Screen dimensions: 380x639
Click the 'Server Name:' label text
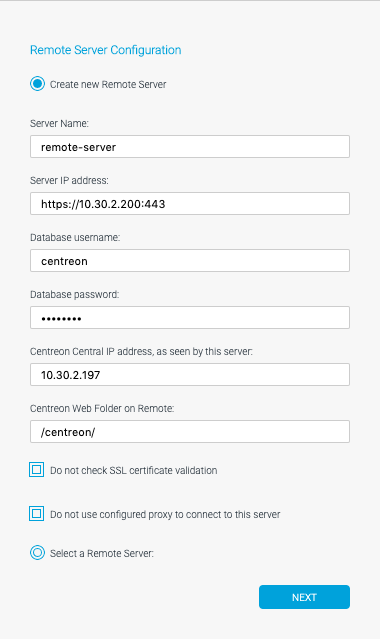click(x=59, y=123)
